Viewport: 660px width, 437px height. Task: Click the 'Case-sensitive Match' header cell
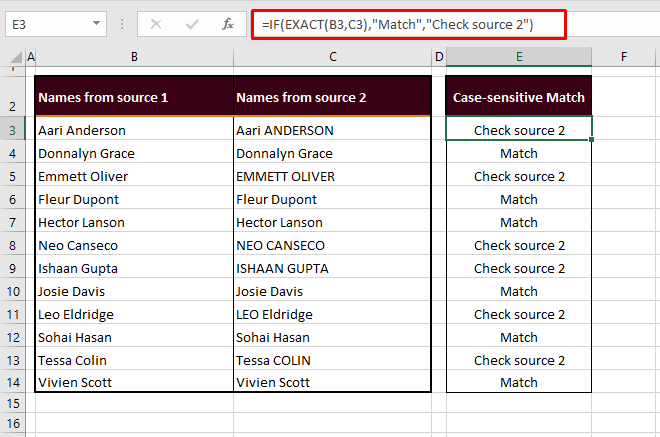point(519,97)
